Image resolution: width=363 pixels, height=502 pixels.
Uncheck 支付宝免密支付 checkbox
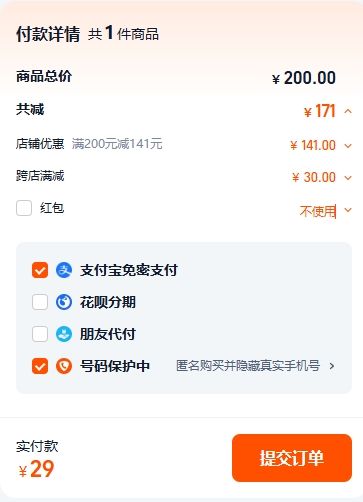tap(40, 270)
